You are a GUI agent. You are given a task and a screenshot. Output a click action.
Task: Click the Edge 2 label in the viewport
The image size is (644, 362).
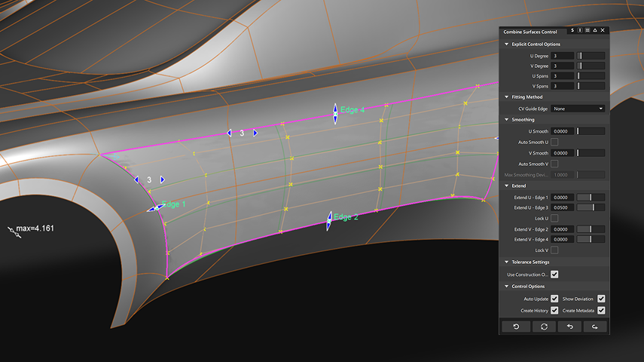[x=346, y=217]
